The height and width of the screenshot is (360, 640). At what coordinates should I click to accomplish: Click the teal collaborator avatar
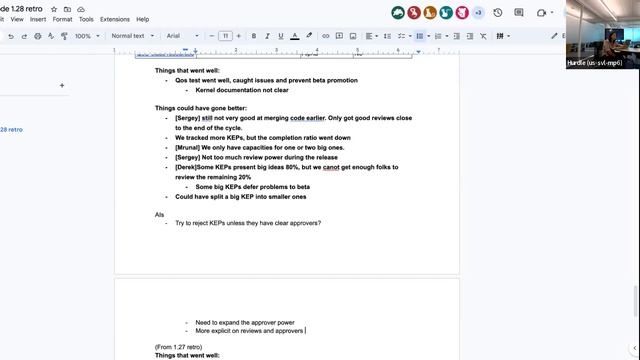coord(446,13)
